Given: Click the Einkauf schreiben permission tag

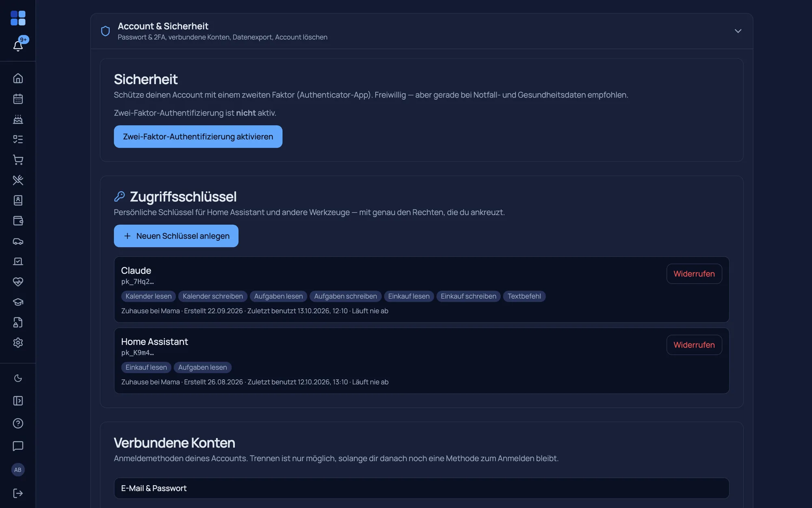Looking at the screenshot, I should coord(469,296).
